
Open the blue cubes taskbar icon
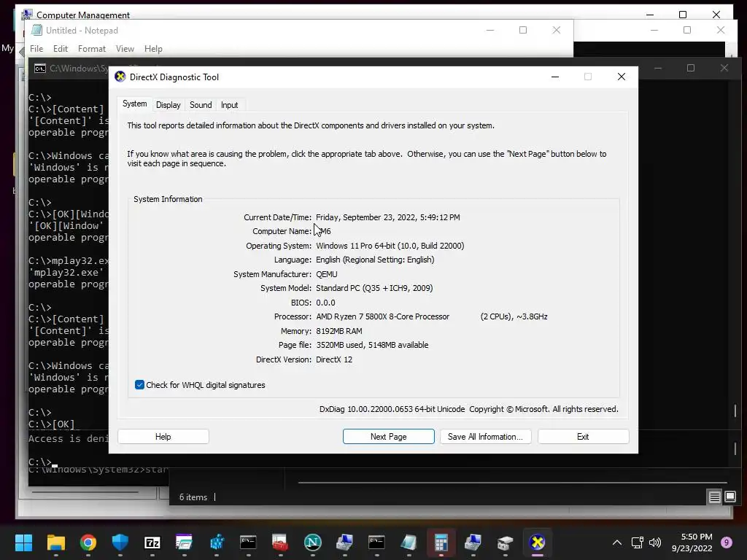pyautogui.click(x=216, y=542)
